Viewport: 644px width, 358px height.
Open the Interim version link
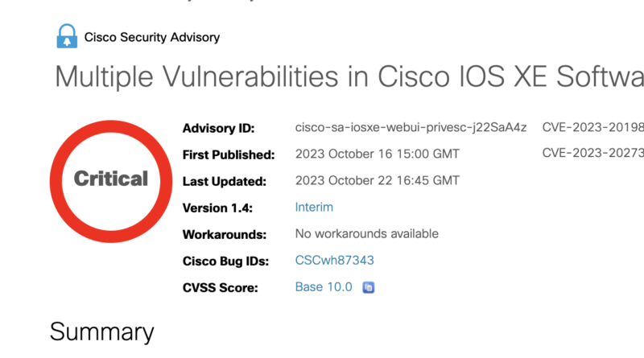pyautogui.click(x=314, y=207)
